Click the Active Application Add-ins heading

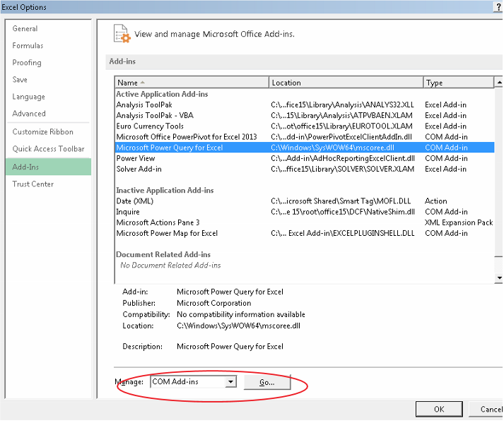(x=162, y=94)
